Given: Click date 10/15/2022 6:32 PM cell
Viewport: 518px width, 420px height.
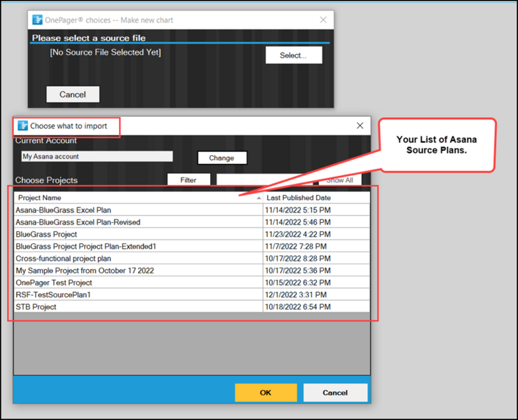Looking at the screenshot, I should pyautogui.click(x=317, y=283).
